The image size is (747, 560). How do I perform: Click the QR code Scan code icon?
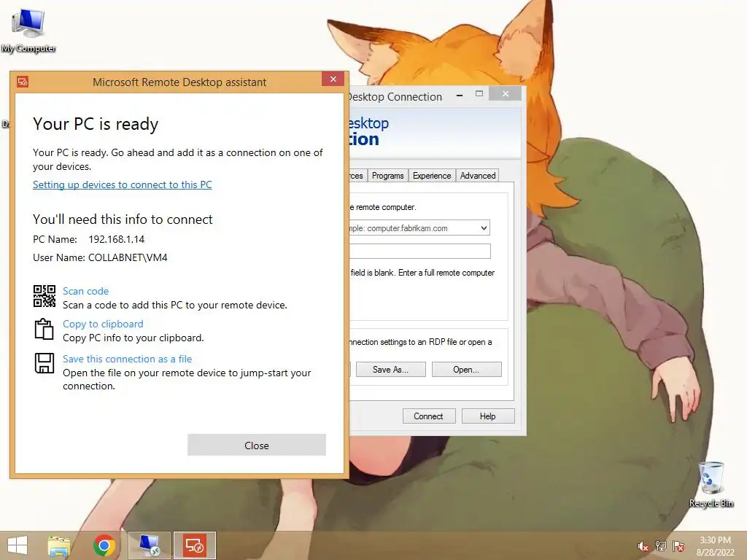point(44,296)
